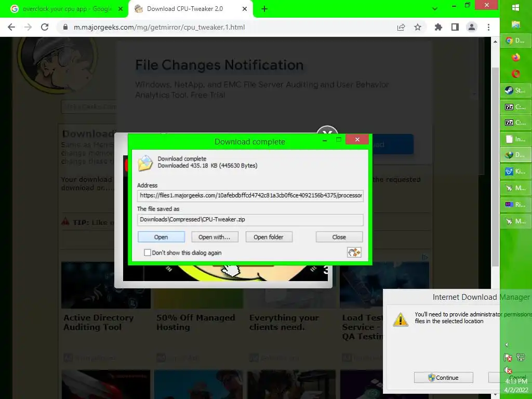Click the AdChoices icon above the ad thumbnails
532x399 pixels.
(x=425, y=257)
